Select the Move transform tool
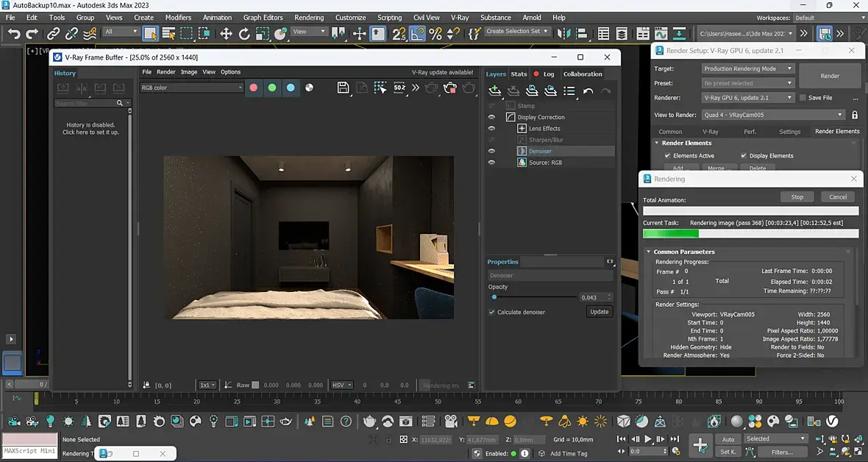868x462 pixels. pyautogui.click(x=226, y=34)
